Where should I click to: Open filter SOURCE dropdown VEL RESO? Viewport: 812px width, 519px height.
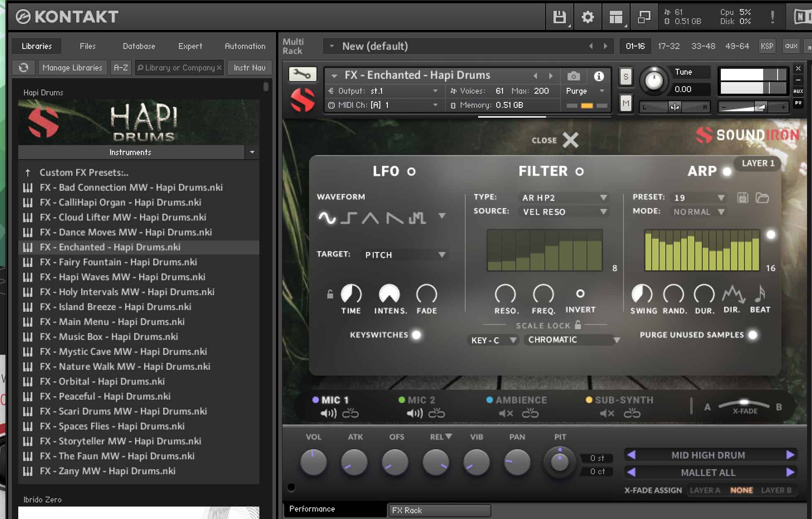563,212
